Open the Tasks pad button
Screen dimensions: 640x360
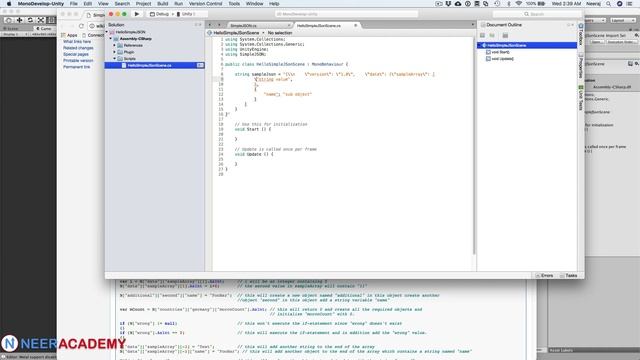click(569, 276)
